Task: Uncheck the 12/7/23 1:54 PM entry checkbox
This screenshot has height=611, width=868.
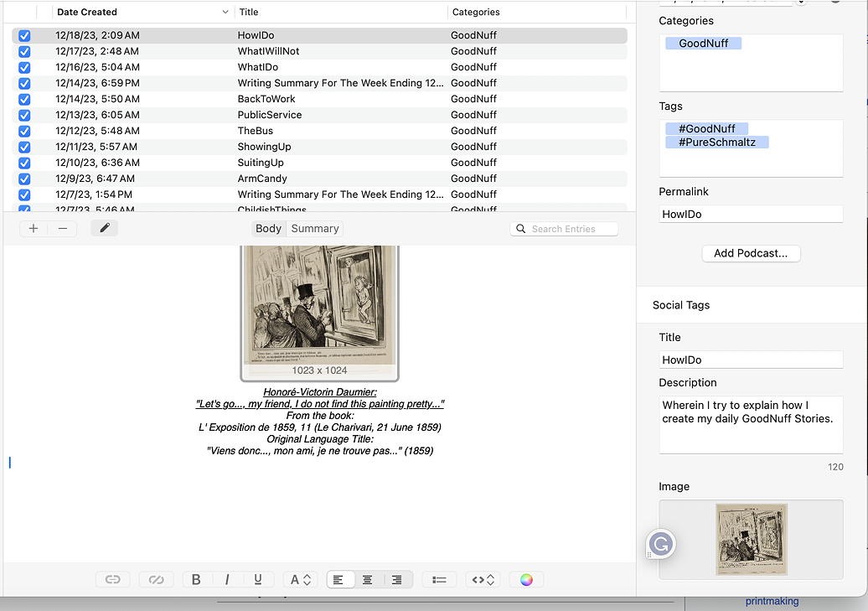Action: [x=24, y=195]
